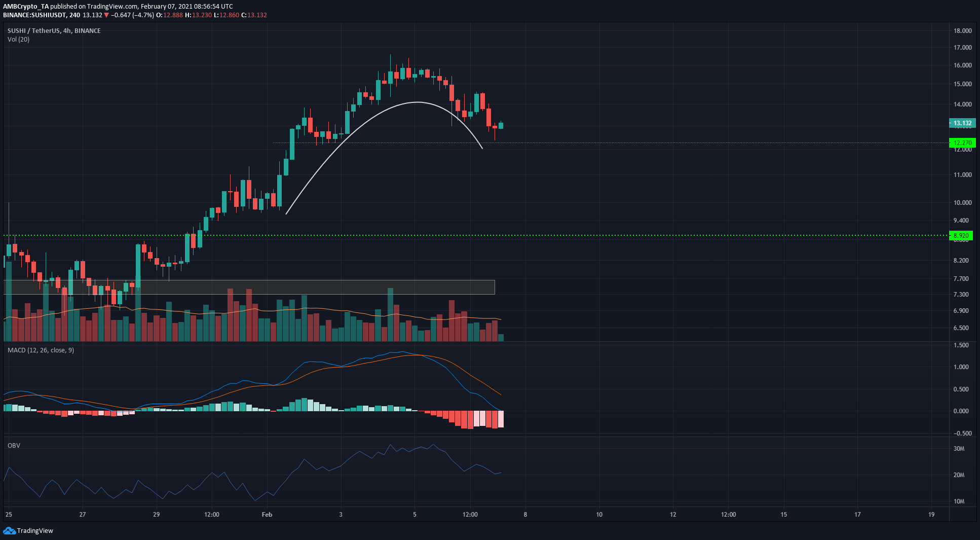Select the gray demand zone rectangle

[249, 287]
